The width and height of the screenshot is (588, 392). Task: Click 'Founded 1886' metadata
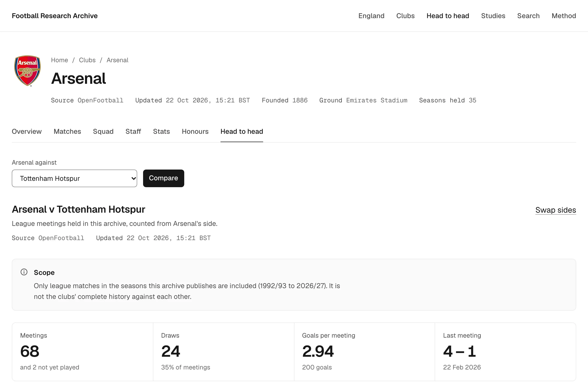(x=285, y=100)
